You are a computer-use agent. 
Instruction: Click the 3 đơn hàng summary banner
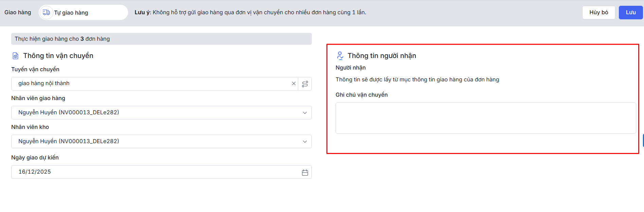click(161, 39)
